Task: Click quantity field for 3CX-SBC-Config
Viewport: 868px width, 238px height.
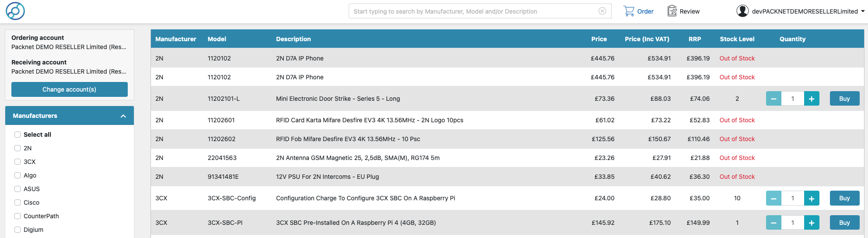Action: pos(793,198)
